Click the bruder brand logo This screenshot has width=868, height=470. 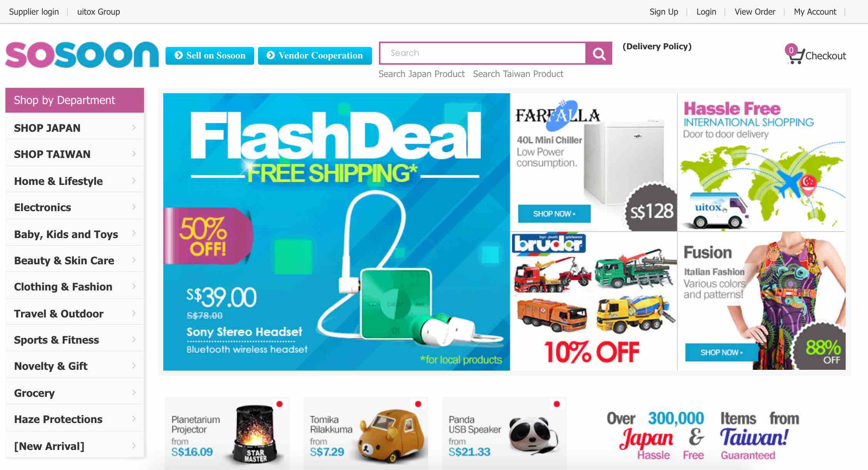coord(549,243)
